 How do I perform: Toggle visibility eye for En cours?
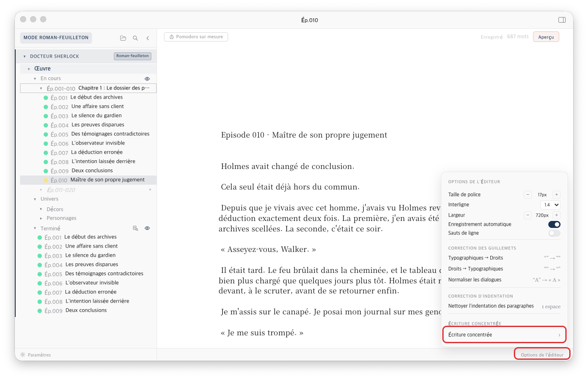point(147,79)
